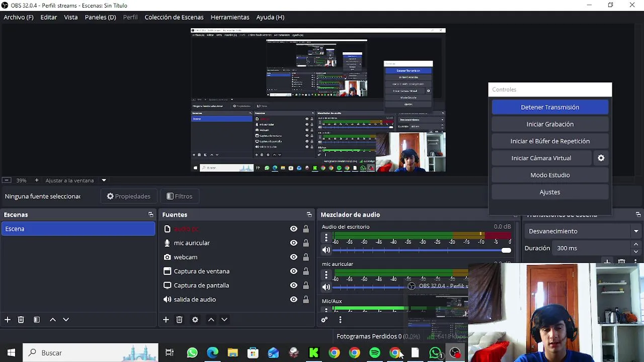Increase transition duration with up arrow
The height and width of the screenshot is (362, 644).
pos(636,245)
